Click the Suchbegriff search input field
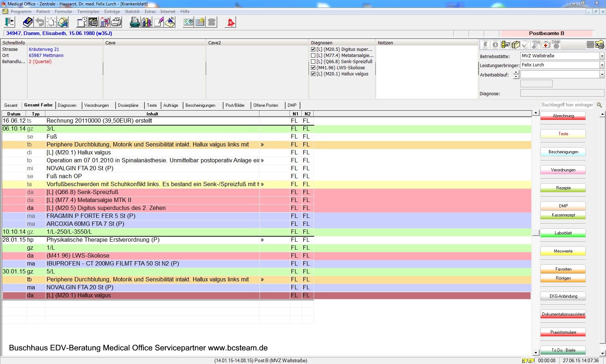 tap(567, 105)
